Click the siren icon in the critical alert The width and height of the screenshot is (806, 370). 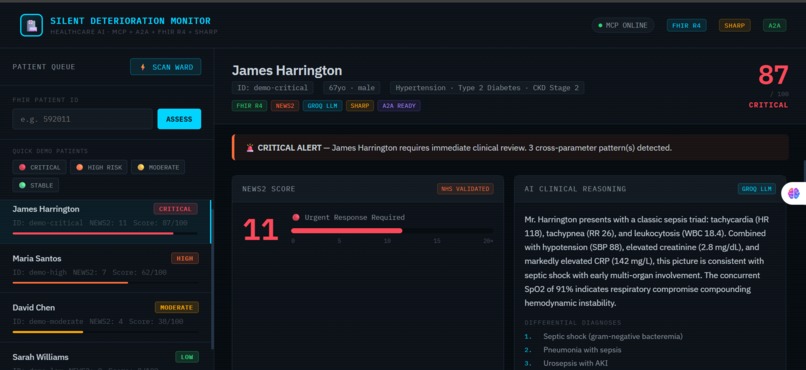tap(250, 148)
